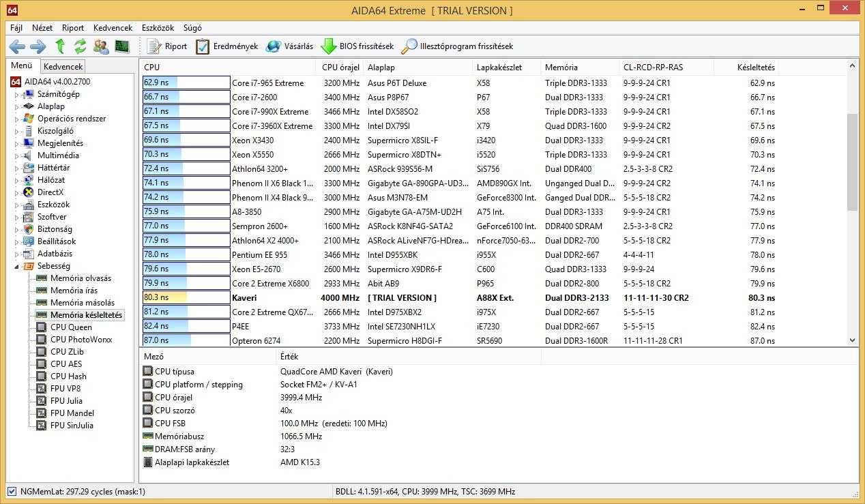The height and width of the screenshot is (504, 865).
Task: Sort by the Késleltetés column header
Action: point(746,68)
